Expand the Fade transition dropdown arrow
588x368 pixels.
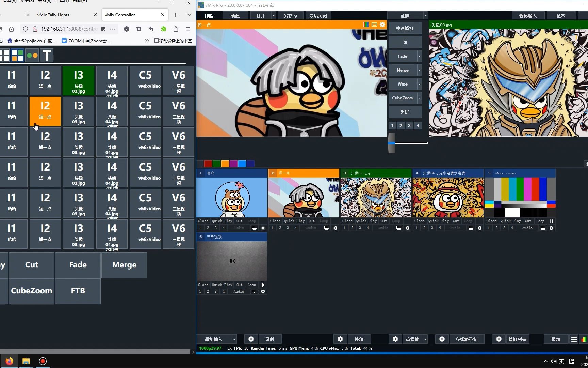pos(420,56)
